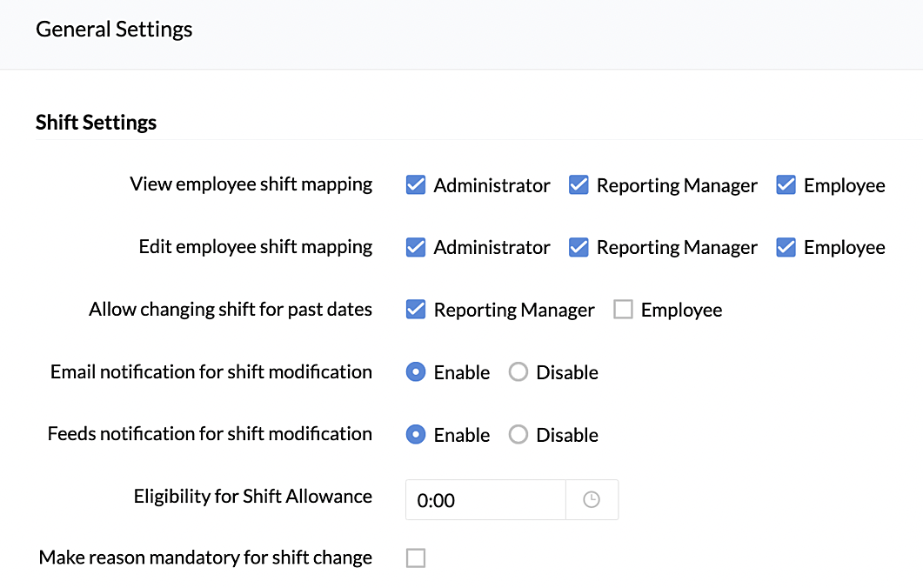Click the Allow changing shift for past dates label
Screen dimensions: 923x588
[231, 310]
